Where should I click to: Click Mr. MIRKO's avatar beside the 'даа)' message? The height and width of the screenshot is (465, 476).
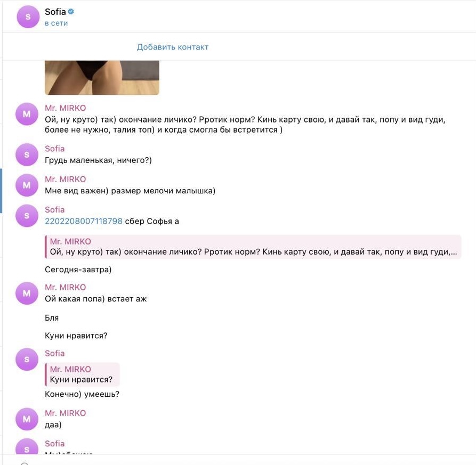click(27, 419)
